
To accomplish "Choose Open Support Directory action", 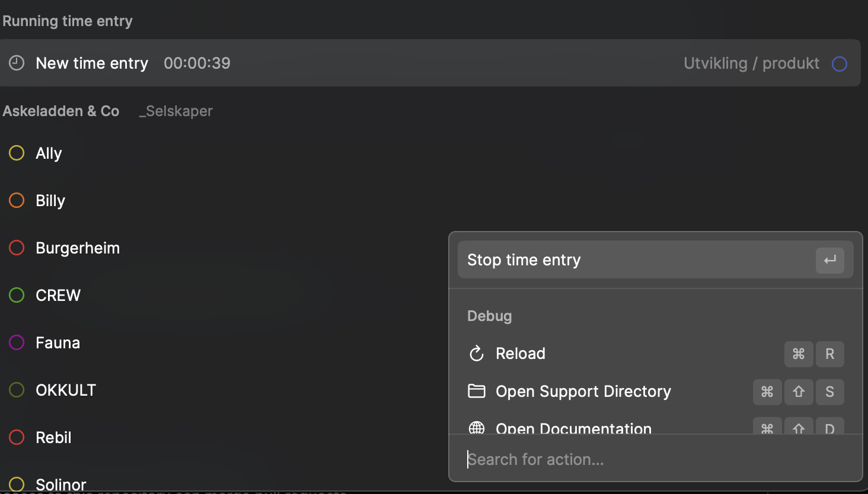I will [x=655, y=392].
